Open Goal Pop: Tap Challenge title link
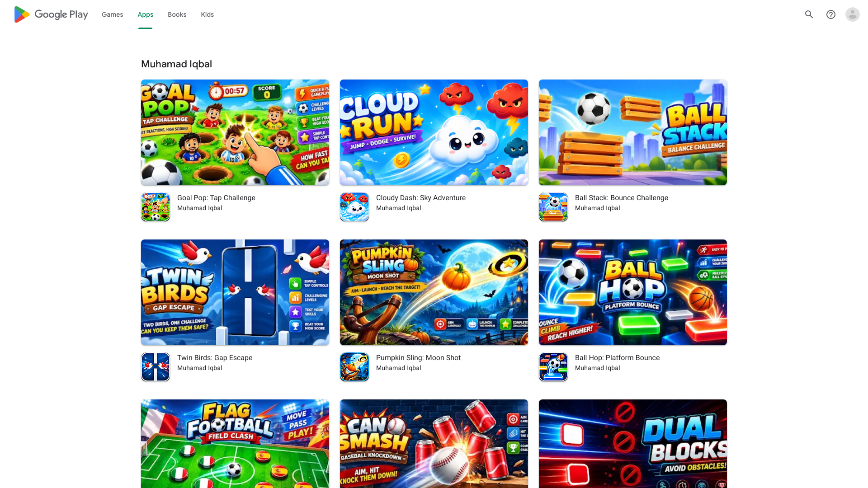The image size is (868, 488). (x=216, y=198)
